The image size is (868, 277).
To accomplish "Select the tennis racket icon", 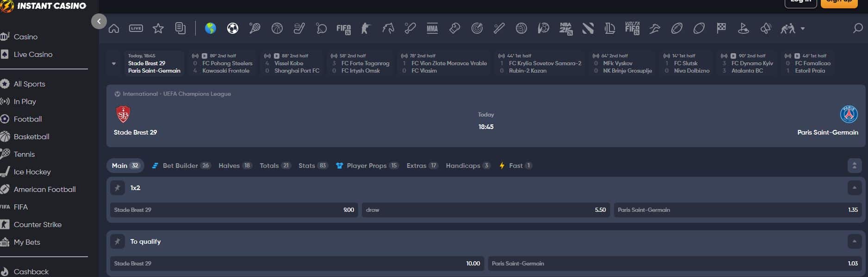I will point(255,29).
